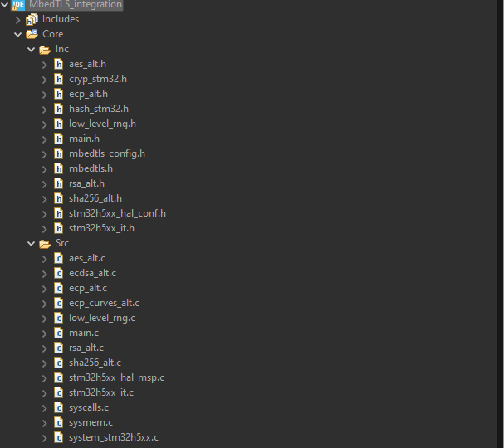Select the file name system_stm32h5xx.c

tap(114, 437)
